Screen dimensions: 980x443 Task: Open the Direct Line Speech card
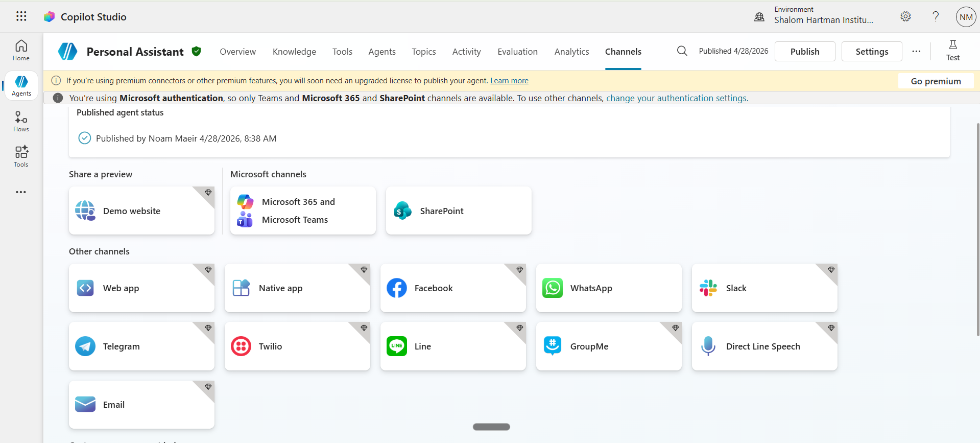[764, 346]
